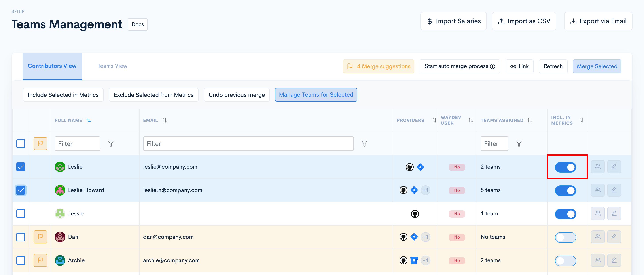Focus the Email filter field

coord(248,144)
